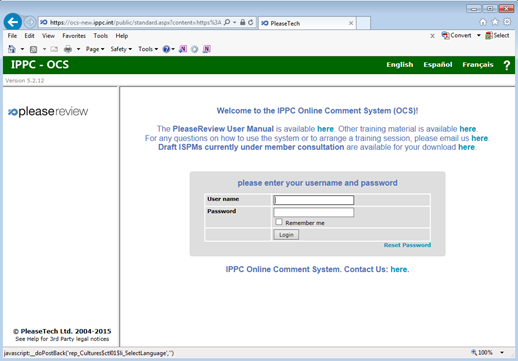Viewport: 518px width, 361px height.
Task: Expand the Help icon dropdown arrow
Action: coord(173,49)
